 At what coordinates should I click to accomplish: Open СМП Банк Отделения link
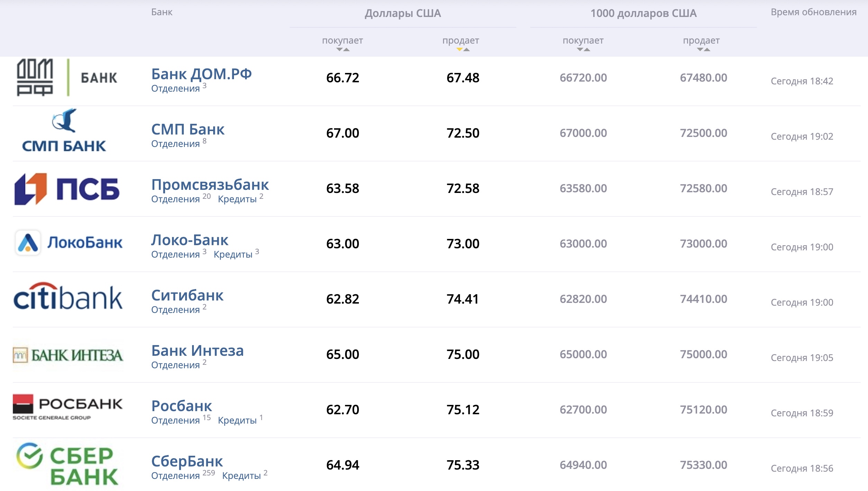pyautogui.click(x=179, y=143)
